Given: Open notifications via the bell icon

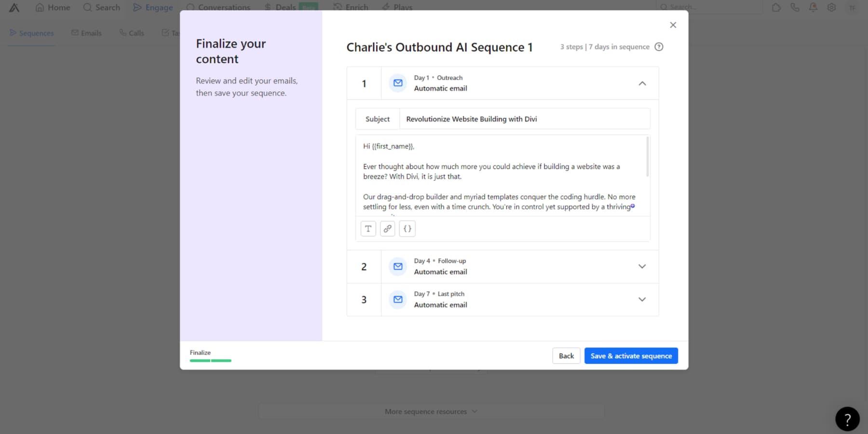Looking at the screenshot, I should (x=813, y=7).
